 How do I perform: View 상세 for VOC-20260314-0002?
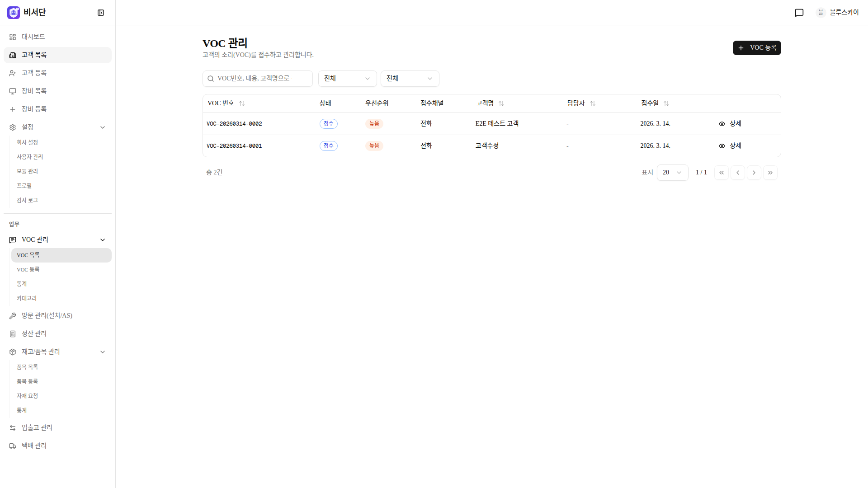click(x=730, y=124)
